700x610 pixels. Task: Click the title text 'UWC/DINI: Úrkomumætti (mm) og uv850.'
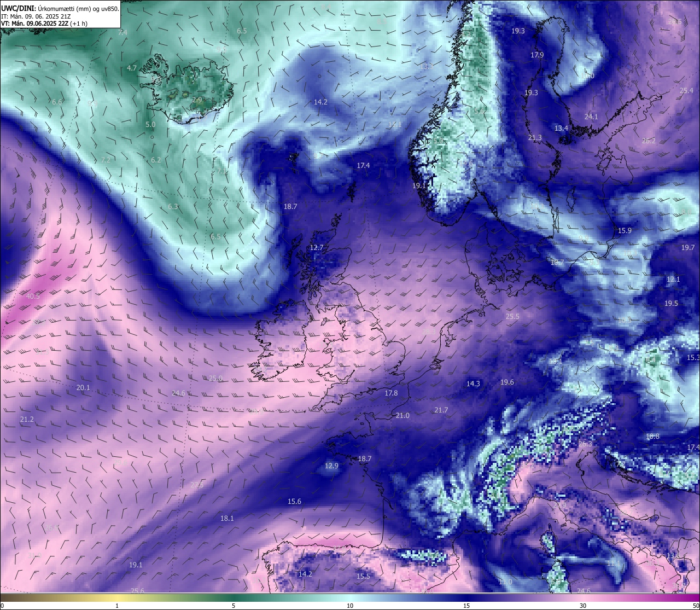tap(60, 8)
